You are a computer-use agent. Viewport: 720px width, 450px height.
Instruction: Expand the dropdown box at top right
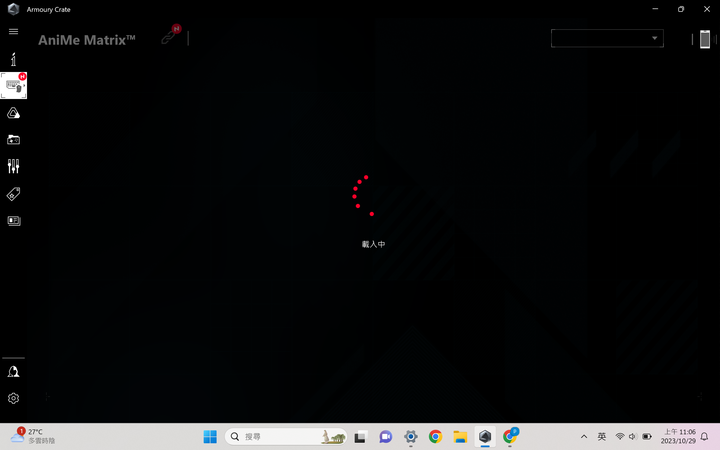click(607, 38)
